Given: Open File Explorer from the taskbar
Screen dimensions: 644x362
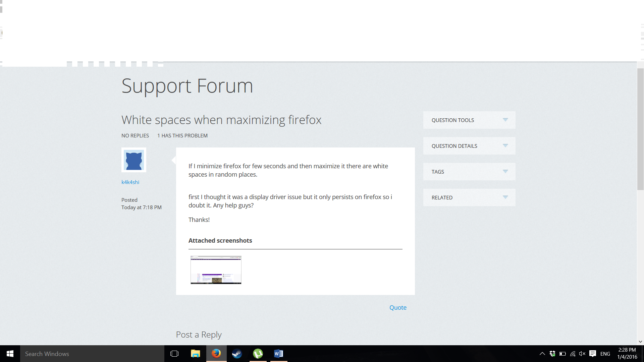Looking at the screenshot, I should pos(195,354).
